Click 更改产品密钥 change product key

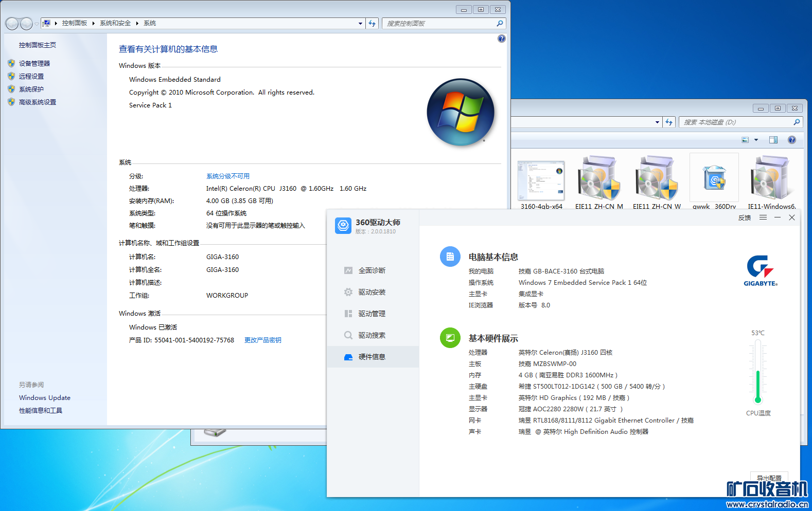click(262, 340)
